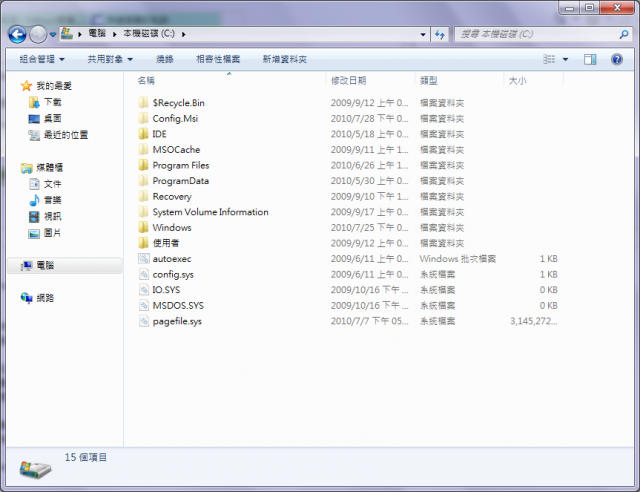Viewport: 640px width, 492px height.
Task: Click the computer icon in the address bar
Action: tap(67, 34)
